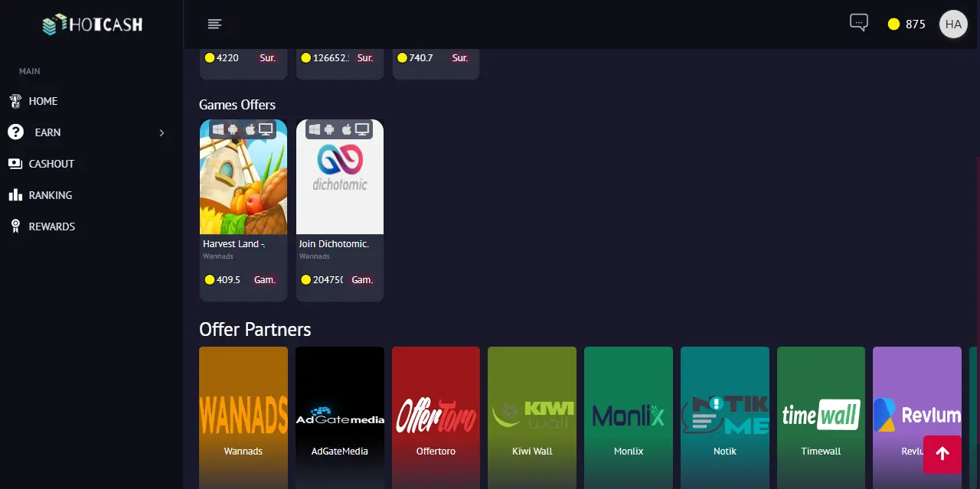980x489 pixels.
Task: Click the 875 coin balance
Action: tap(916, 24)
